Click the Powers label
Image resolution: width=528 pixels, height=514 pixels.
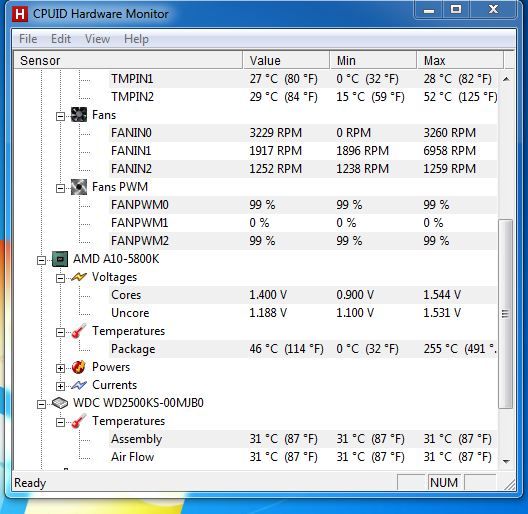pyautogui.click(x=111, y=367)
